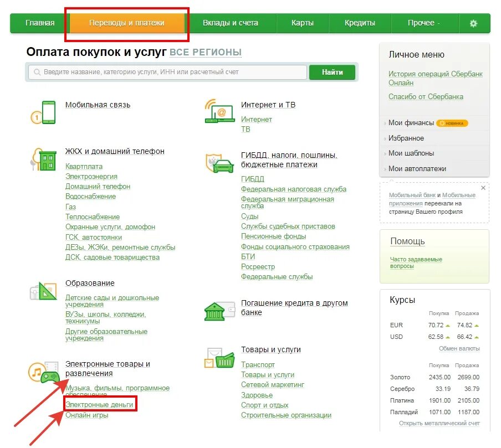Close the mobile bank notice with X

483,188
